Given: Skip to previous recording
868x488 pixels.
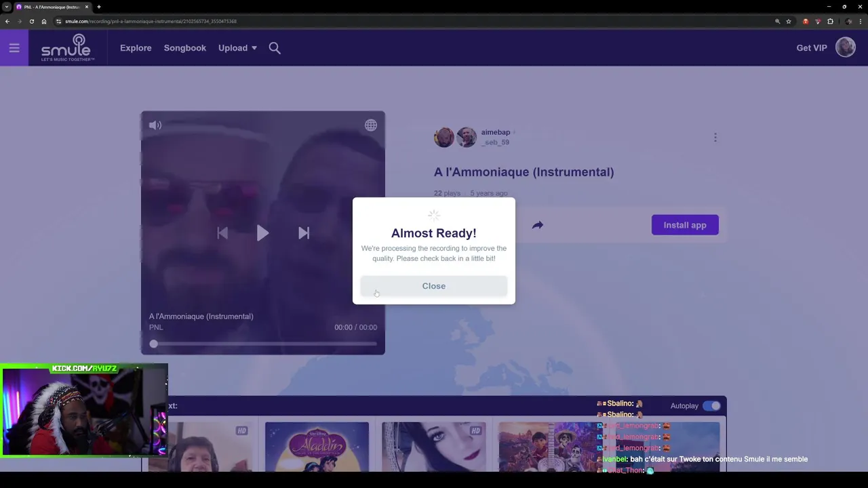Looking at the screenshot, I should 222,233.
